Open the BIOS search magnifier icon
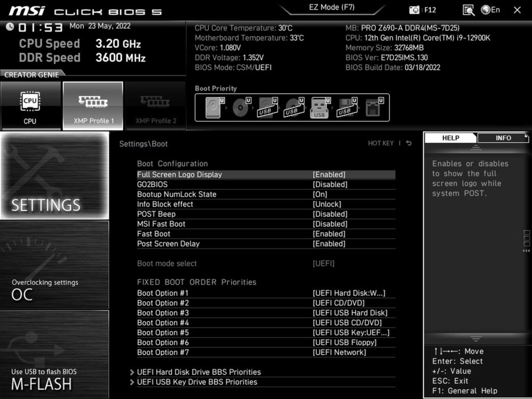Image resolution: width=532 pixels, height=399 pixels. click(468, 10)
